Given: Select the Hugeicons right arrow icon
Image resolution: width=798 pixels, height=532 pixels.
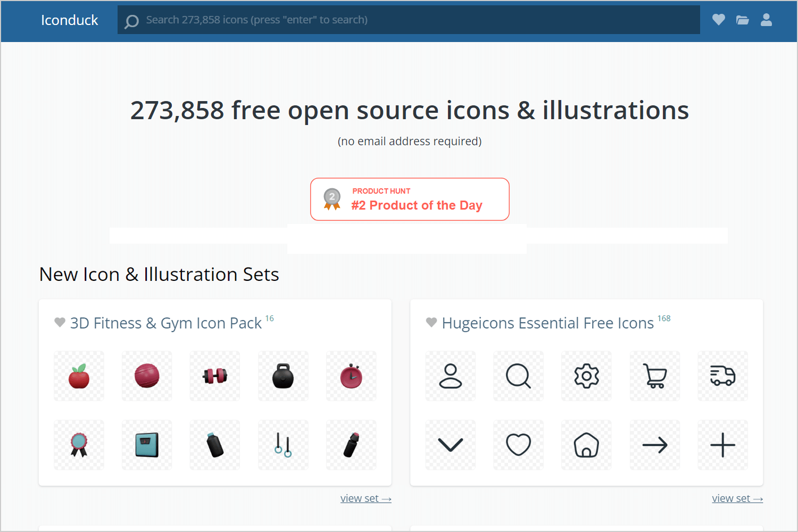Looking at the screenshot, I should coord(655,445).
